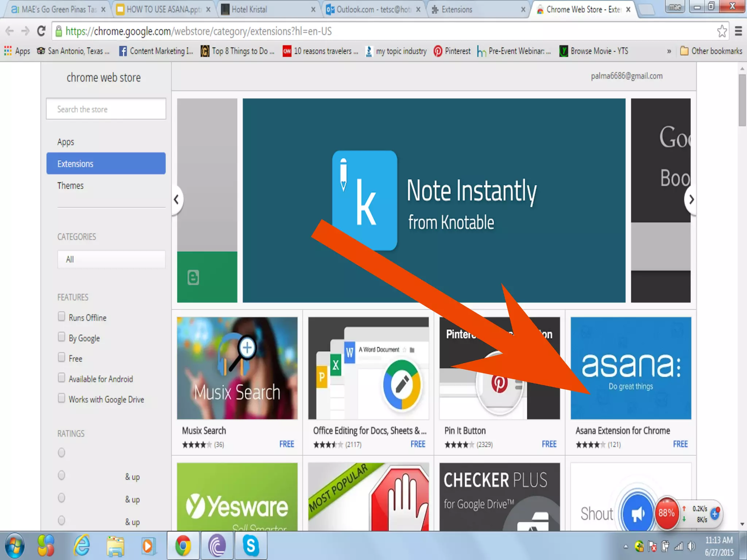Click the Search the store field
This screenshot has width=747, height=560.
(x=106, y=109)
